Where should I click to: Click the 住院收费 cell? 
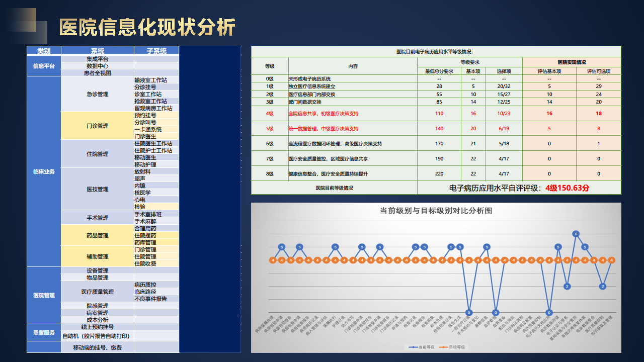tap(156, 263)
